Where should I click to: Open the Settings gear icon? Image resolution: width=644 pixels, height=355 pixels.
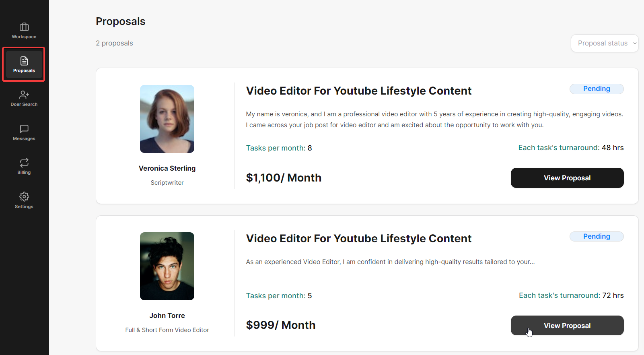point(24,196)
